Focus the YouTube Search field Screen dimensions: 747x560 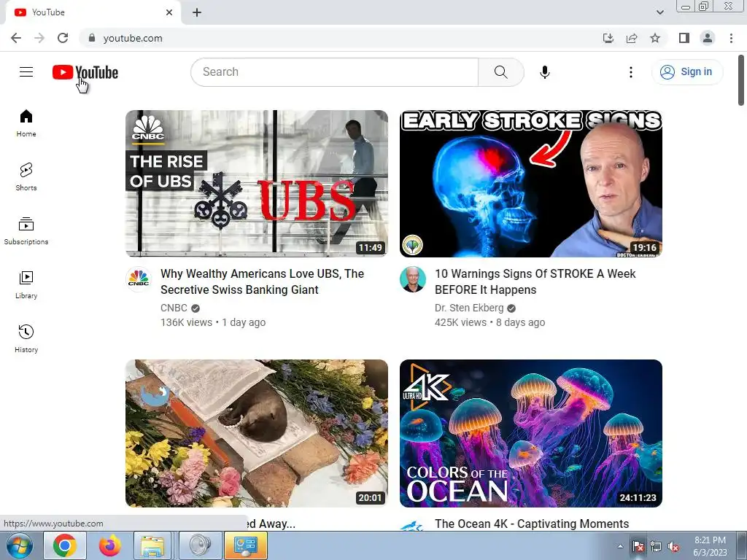pyautogui.click(x=334, y=72)
